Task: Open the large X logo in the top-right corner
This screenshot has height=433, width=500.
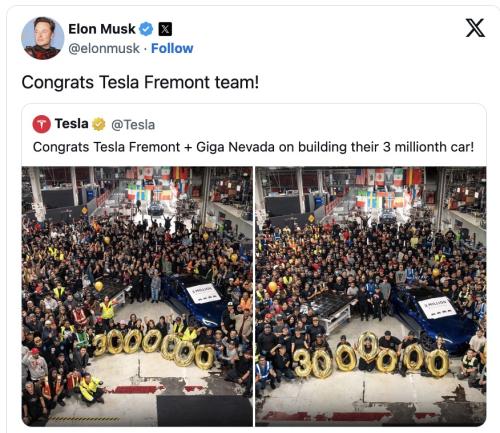Action: 475,28
